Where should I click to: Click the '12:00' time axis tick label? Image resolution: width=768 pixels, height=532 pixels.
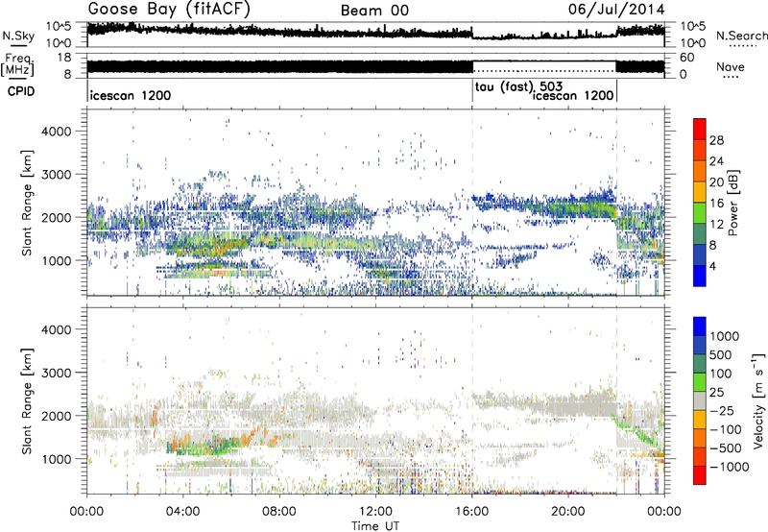tap(375, 511)
